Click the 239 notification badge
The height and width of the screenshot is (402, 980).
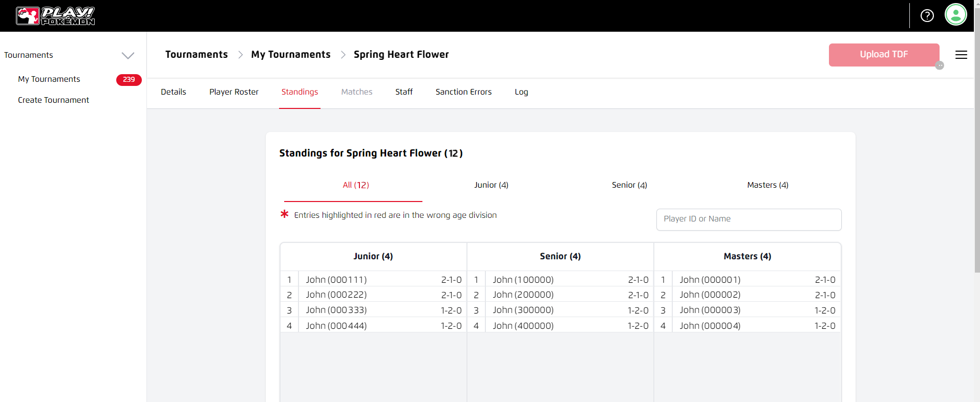[129, 80]
